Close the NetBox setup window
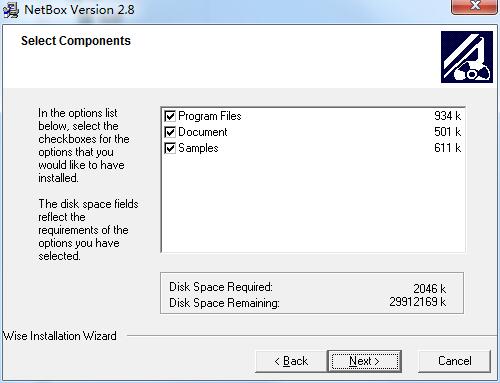500x383 pixels. [474, 6]
